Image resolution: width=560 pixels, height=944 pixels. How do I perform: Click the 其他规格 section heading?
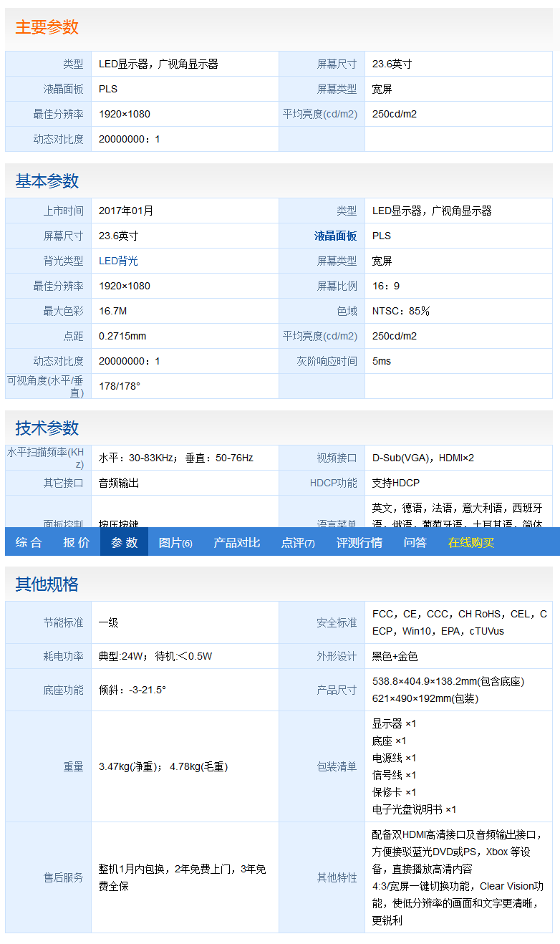coord(47,584)
